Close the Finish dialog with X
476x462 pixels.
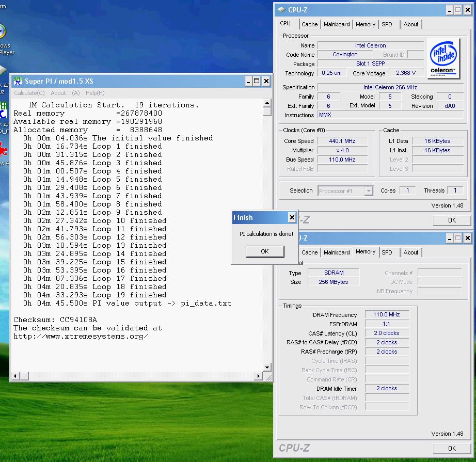pyautogui.click(x=292, y=217)
